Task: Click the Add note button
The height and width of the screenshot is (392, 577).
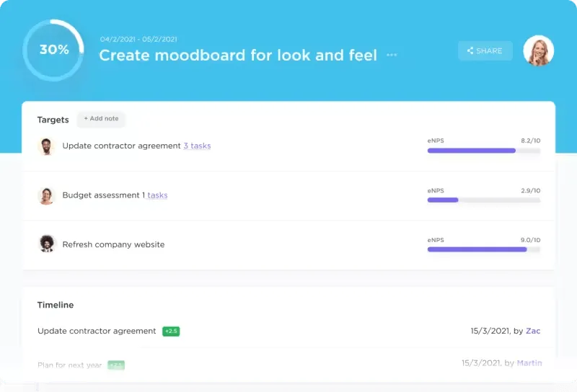Action: (101, 119)
